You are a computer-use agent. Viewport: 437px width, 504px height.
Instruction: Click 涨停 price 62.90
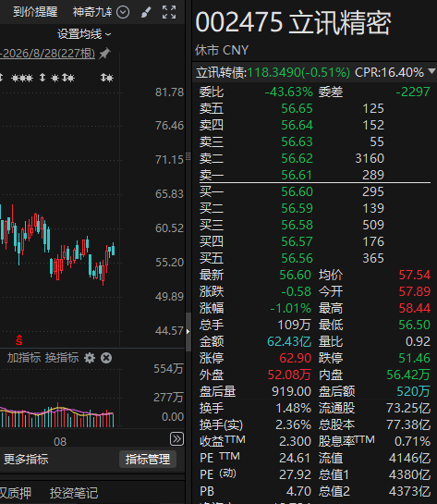click(x=296, y=358)
